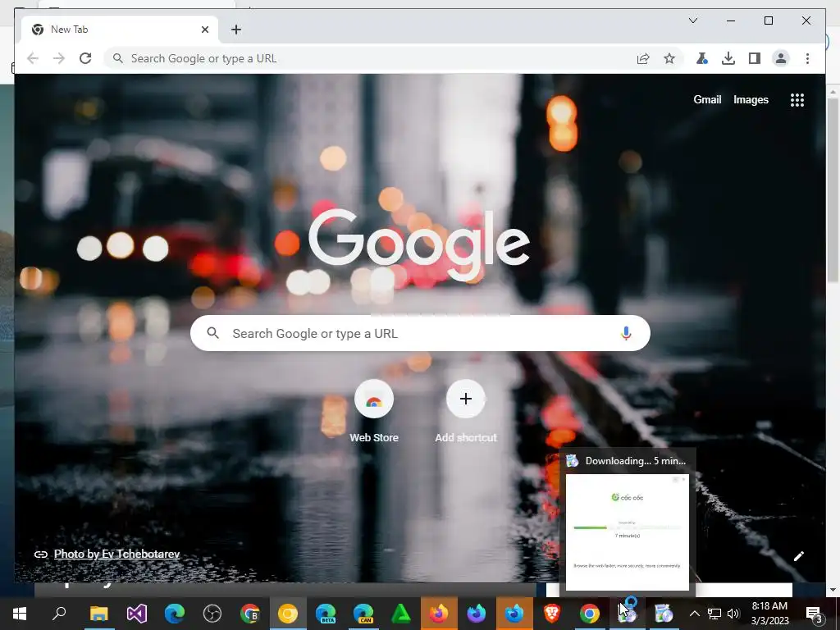Open Firefox from taskbar
The height and width of the screenshot is (630, 840).
pos(438,614)
